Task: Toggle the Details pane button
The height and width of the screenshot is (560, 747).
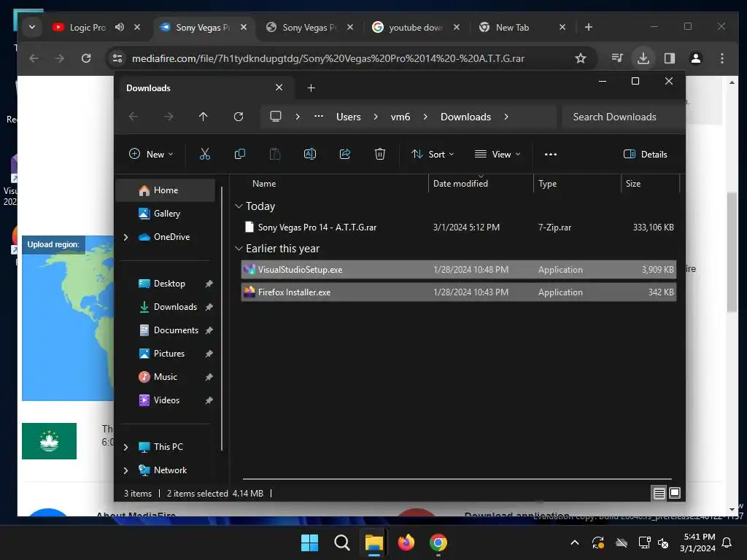Action: 646,155
